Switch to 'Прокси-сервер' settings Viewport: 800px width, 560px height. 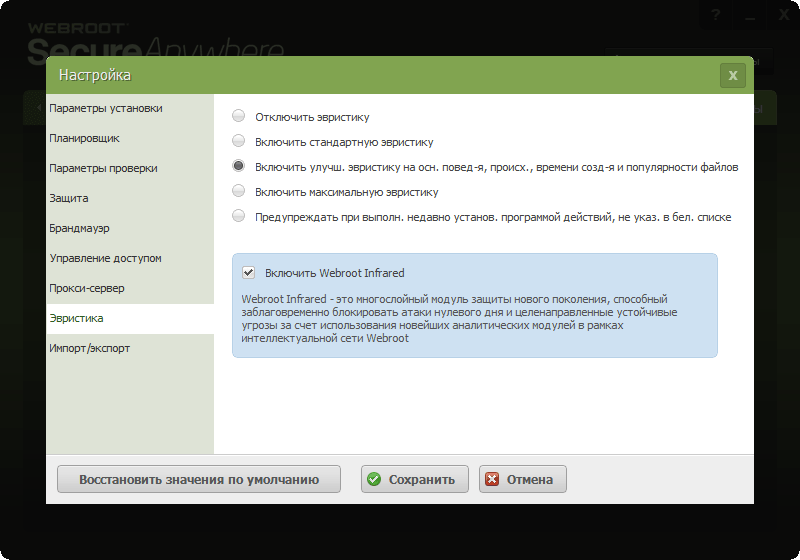[130, 289]
